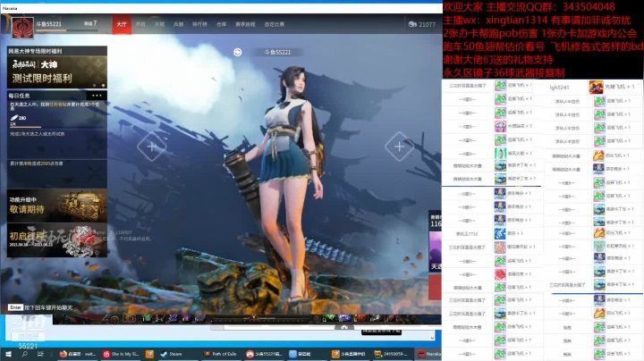This screenshot has height=361, width=644.
Task: Switch to the 斗鱼55221 taskbar window
Action: point(264,354)
